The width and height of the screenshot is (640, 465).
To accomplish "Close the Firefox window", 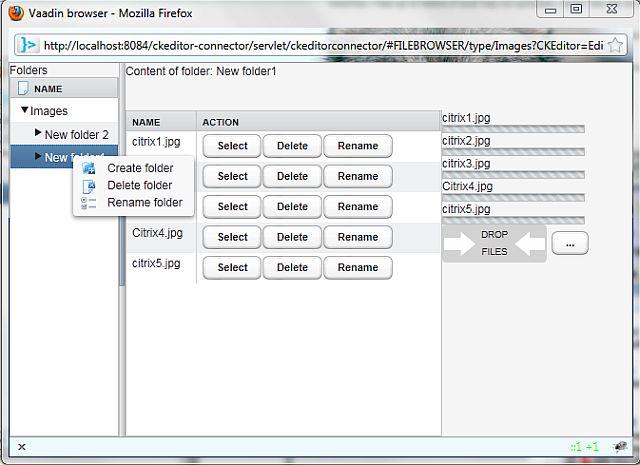I will tap(612, 9).
